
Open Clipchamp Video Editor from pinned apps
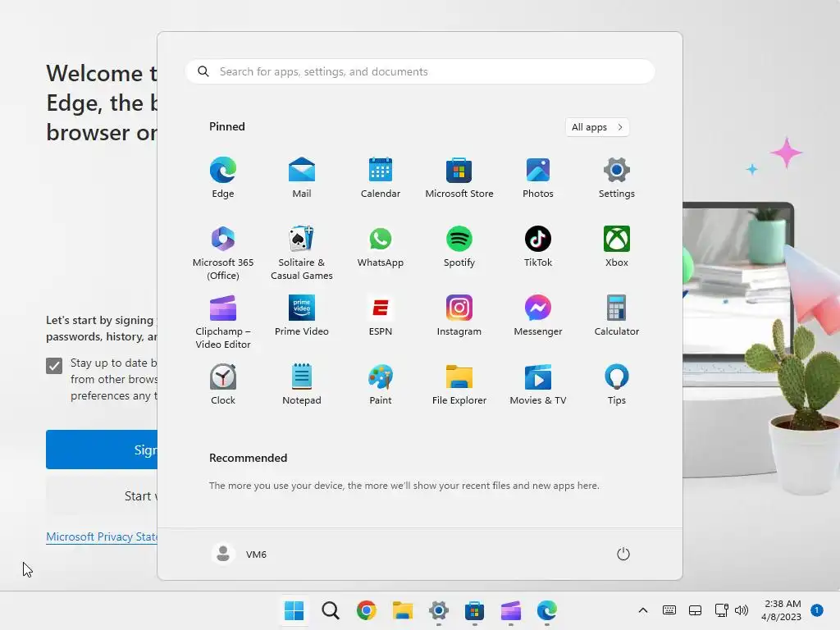(223, 322)
